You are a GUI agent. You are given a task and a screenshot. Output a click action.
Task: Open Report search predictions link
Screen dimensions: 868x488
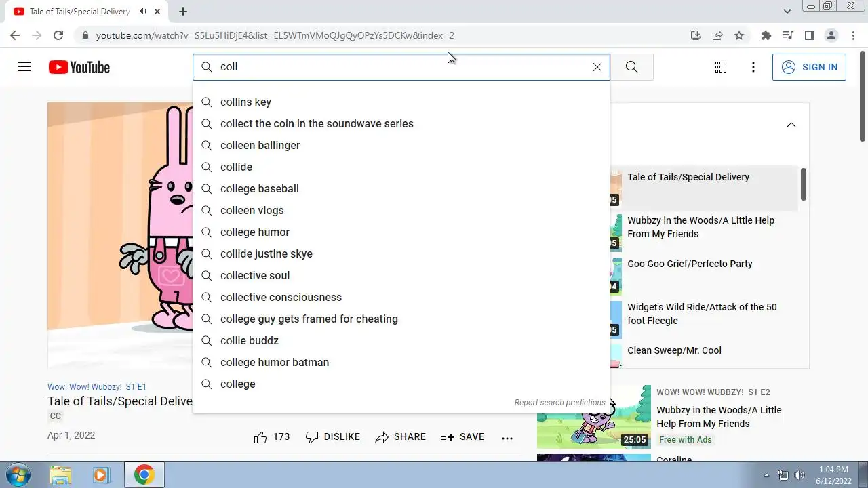[x=559, y=403]
